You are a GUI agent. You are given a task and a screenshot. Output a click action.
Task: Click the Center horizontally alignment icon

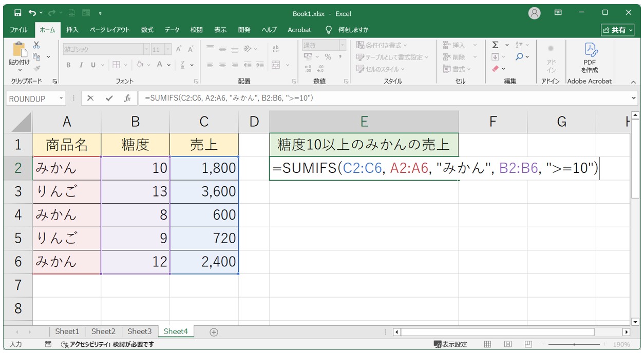pos(222,65)
